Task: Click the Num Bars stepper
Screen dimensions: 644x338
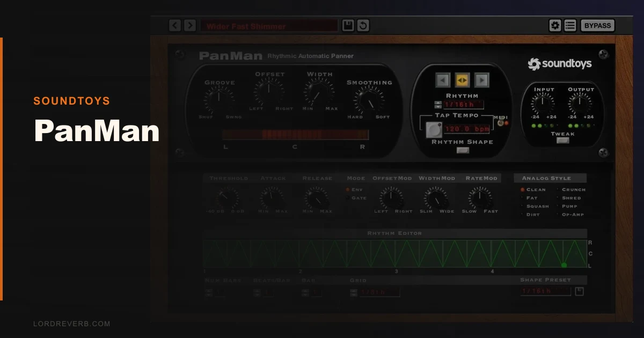Action: click(x=209, y=292)
